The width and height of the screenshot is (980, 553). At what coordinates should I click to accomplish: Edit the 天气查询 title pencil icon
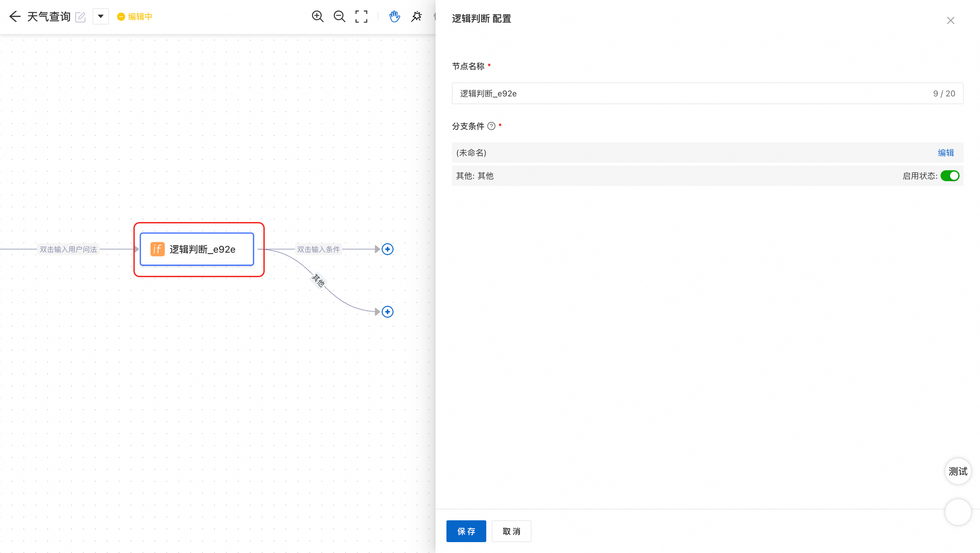click(x=80, y=17)
